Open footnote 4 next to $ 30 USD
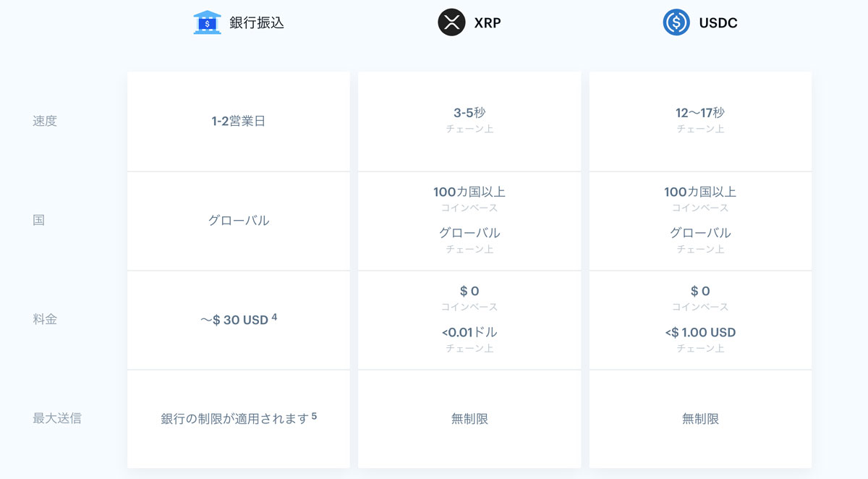Screen dimensions: 868x479 click(x=274, y=316)
